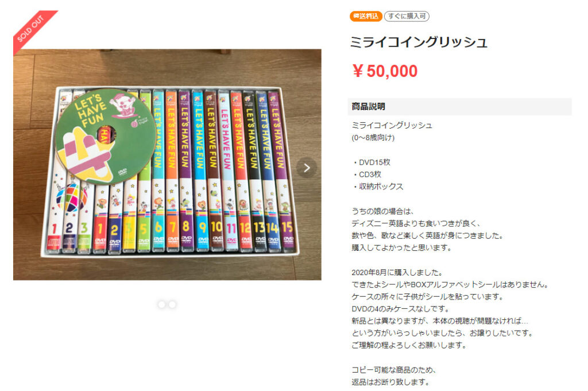
Task: Click the orange DVD volume 7 spine
Action: coord(172,171)
